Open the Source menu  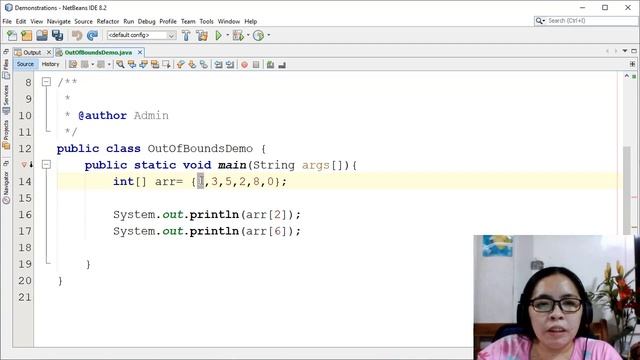[x=83, y=21]
